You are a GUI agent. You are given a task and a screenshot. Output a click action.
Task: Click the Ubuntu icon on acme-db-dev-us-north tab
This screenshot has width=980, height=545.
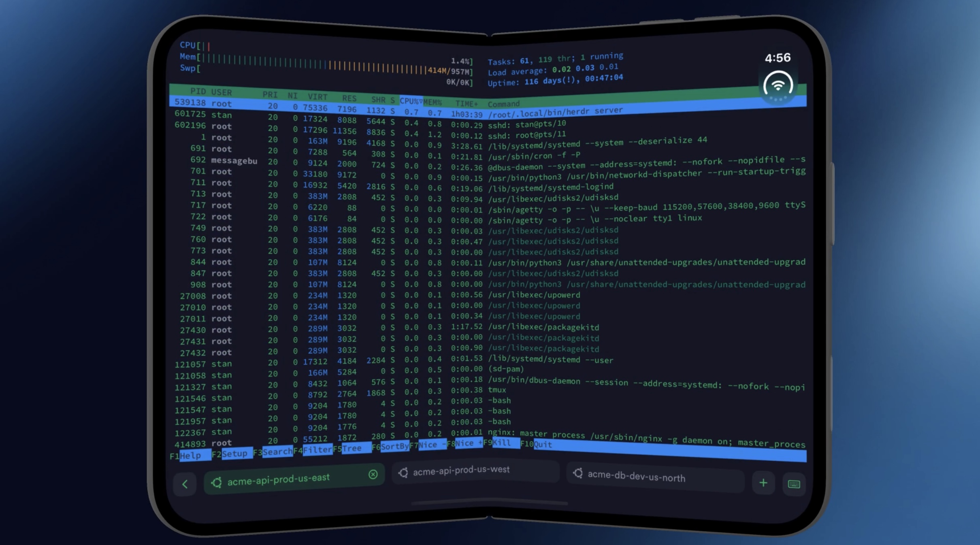point(578,473)
